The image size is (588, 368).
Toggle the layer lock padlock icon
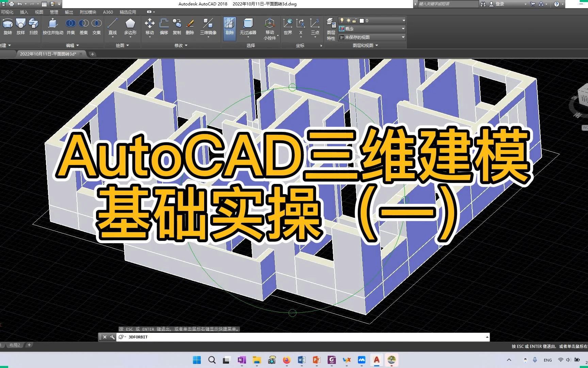tap(355, 21)
